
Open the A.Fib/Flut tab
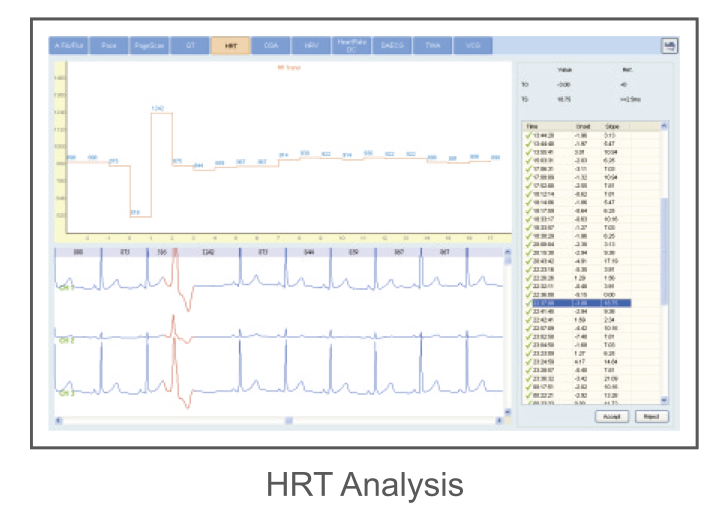67,46
